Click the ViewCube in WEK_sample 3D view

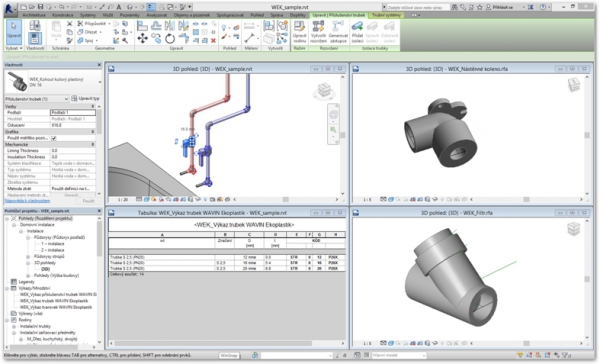[324, 91]
